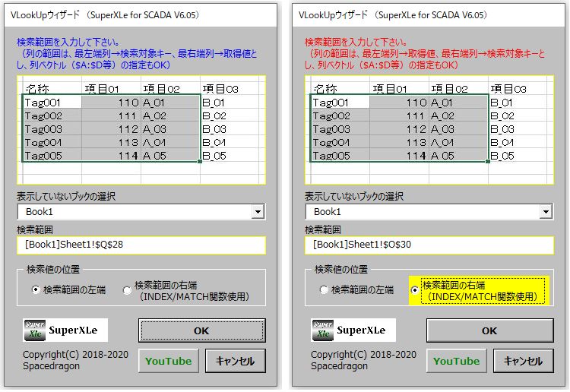Click blue instruction text in left dialog
This screenshot has width=570, height=392.
[x=137, y=54]
